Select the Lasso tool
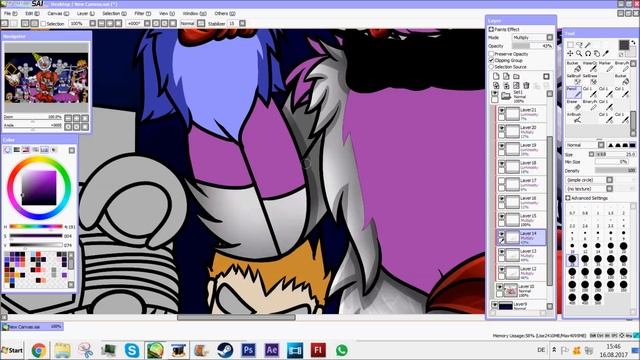 coord(579,45)
